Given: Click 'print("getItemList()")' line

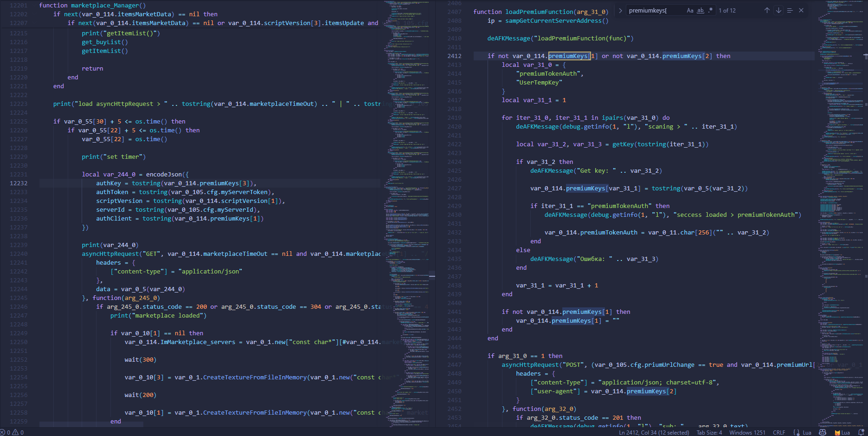Looking at the screenshot, I should click(x=121, y=33).
